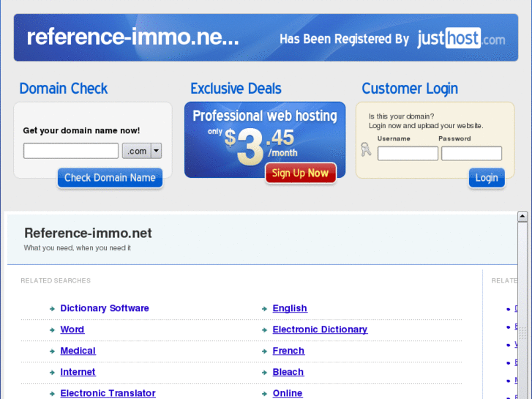532x399 pixels.
Task: Click the arrow bullet next to Dictionary Software
Action: coord(52,309)
